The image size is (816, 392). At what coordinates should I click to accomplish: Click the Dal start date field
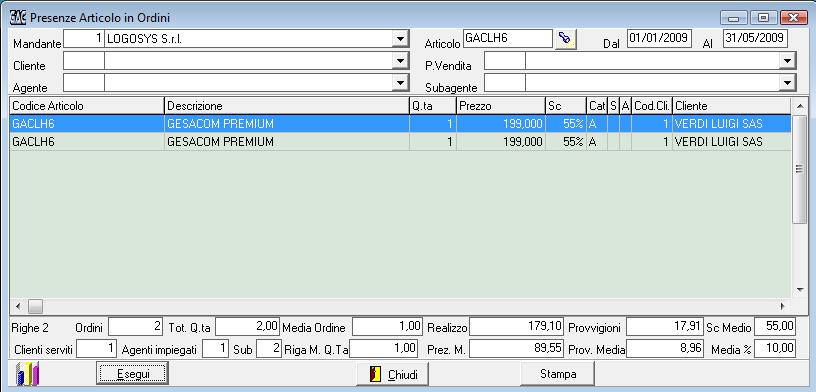coord(659,39)
